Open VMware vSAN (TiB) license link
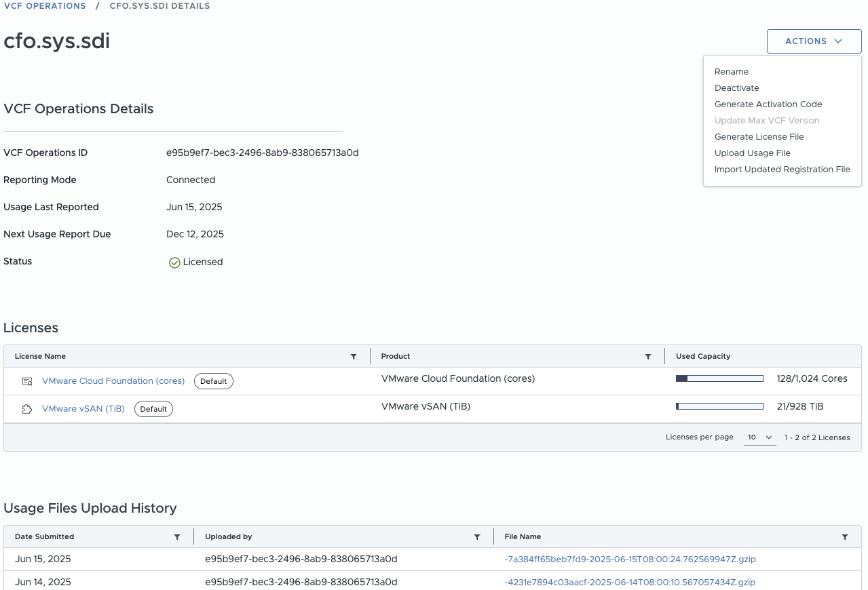 (83, 409)
